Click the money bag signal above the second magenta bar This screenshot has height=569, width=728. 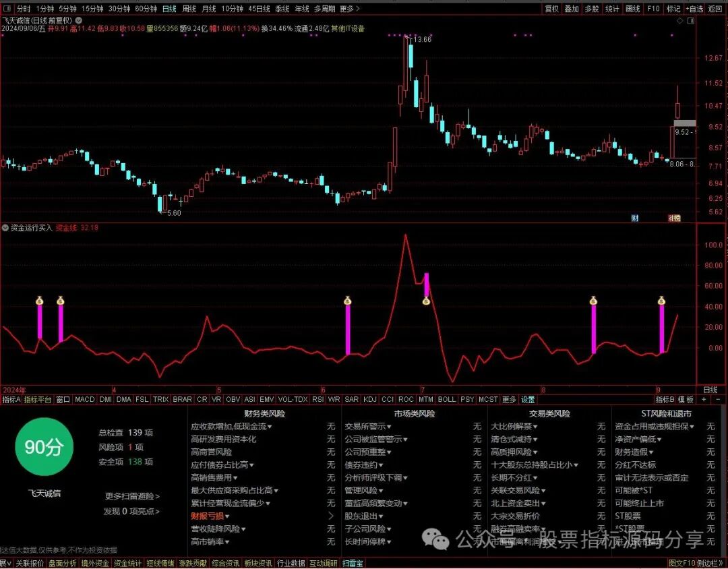(61, 301)
